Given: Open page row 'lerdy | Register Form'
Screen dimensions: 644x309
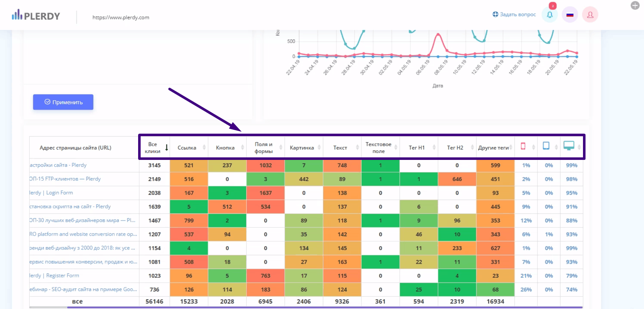Looking at the screenshot, I should 54,275.
